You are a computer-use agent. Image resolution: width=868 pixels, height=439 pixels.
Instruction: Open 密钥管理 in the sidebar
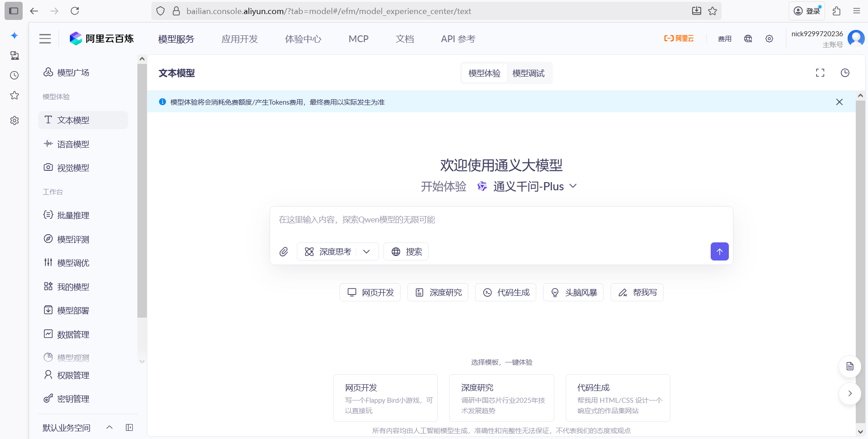pyautogui.click(x=83, y=399)
